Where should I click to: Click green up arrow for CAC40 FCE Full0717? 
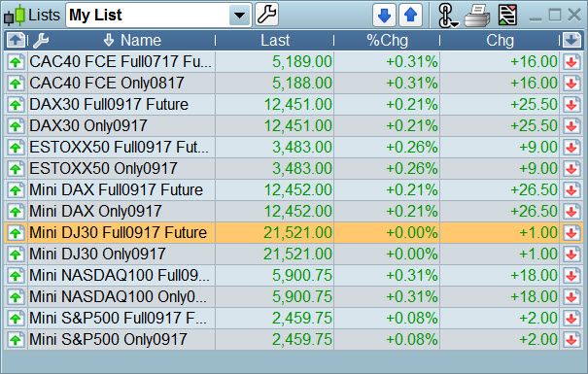coord(16,62)
